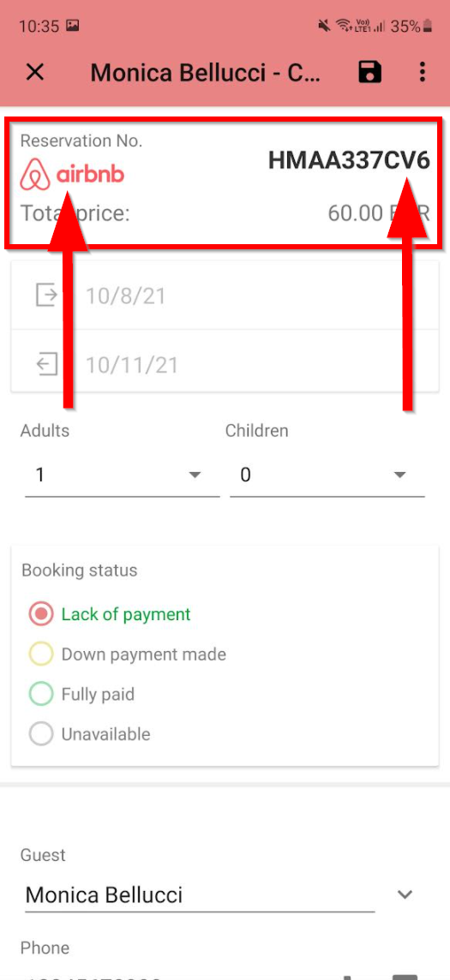Tap the save floppy disk icon

click(x=369, y=73)
